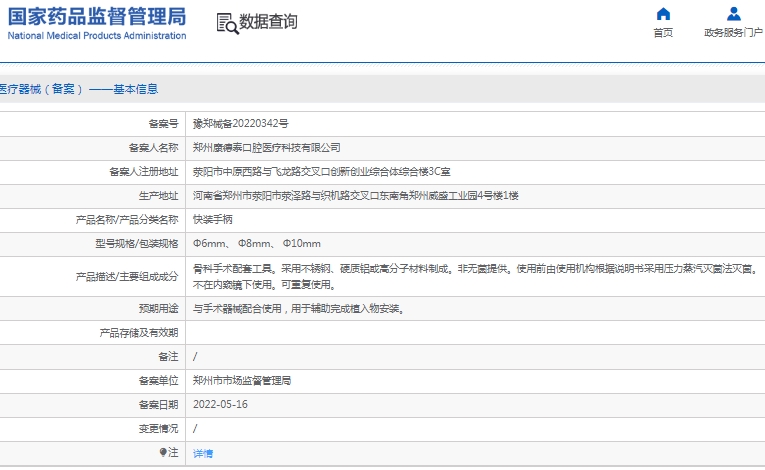Screen dimensions: 765x470
Task: Select 郑州康德泰口腔医疗科技有限公司 text
Action: click(266, 147)
